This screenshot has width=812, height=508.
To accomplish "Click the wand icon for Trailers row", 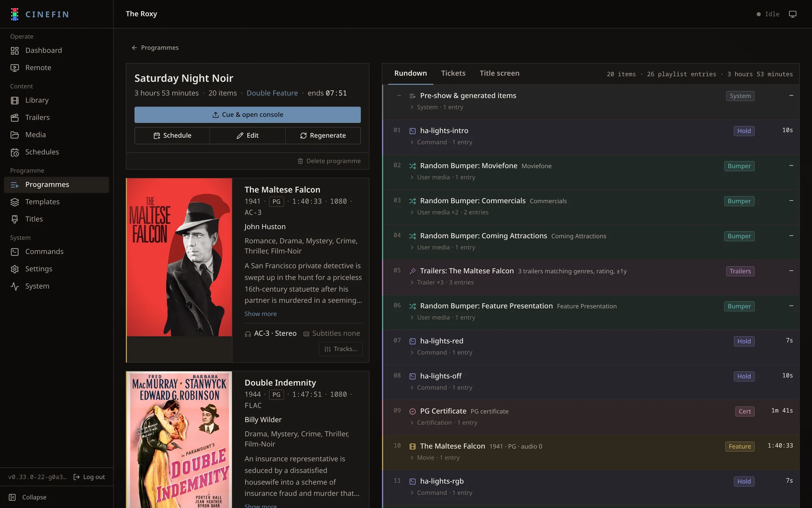I will [x=412, y=271].
